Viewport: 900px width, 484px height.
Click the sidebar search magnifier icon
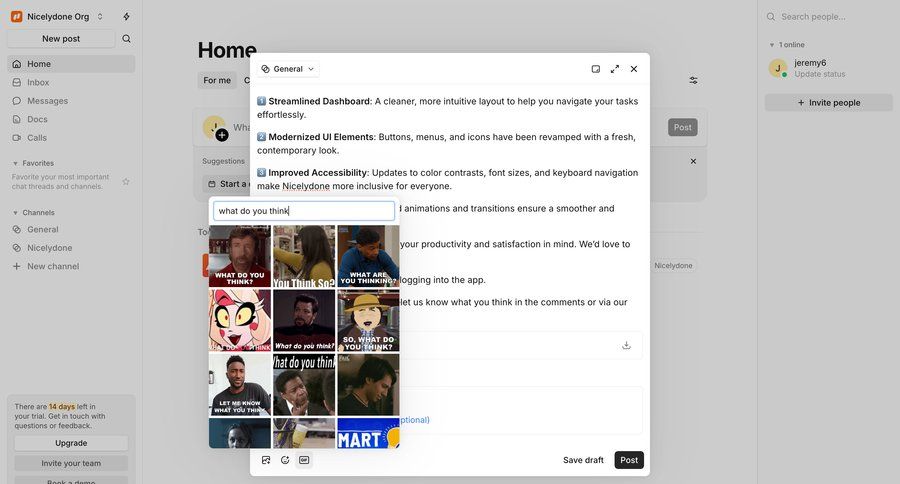pos(126,38)
